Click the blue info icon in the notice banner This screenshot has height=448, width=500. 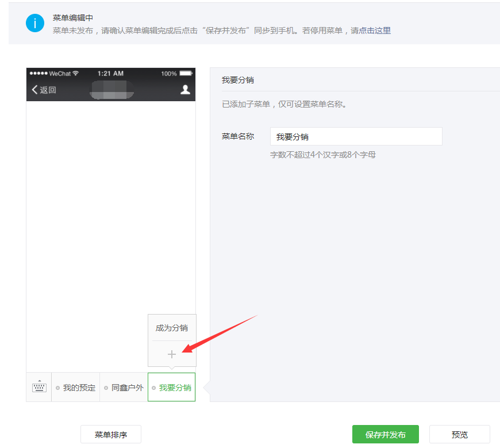click(34, 23)
